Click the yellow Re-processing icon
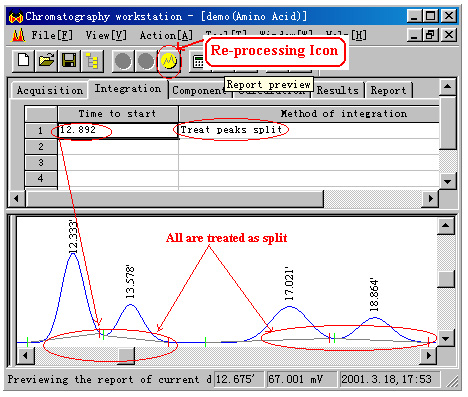Screen dimensions: 468x397 point(169,61)
